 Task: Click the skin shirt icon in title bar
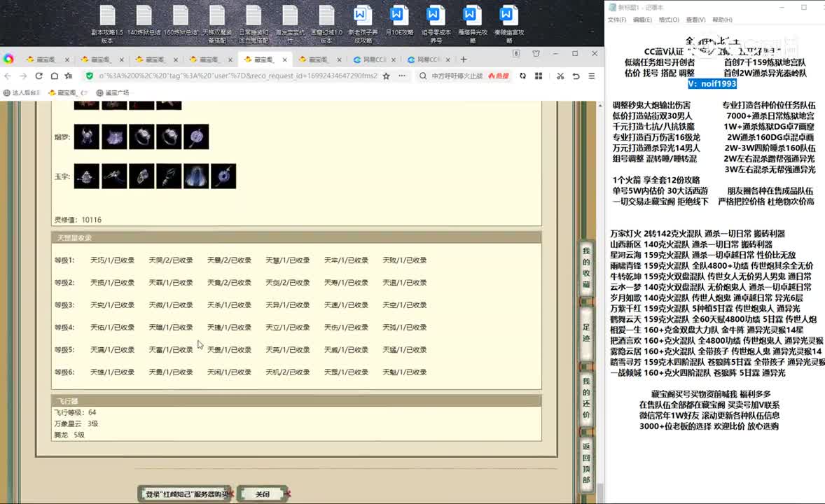coord(536,54)
